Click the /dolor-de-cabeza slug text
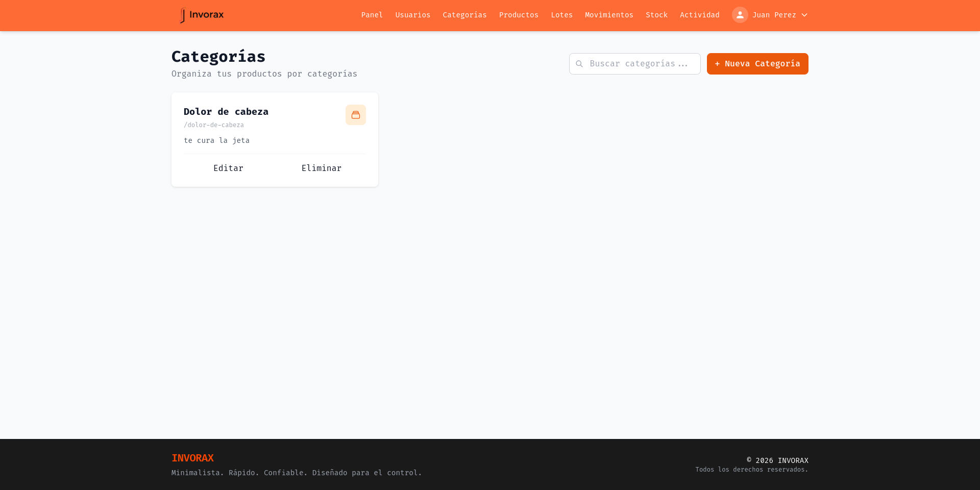Viewport: 980px width, 490px height. point(214,125)
